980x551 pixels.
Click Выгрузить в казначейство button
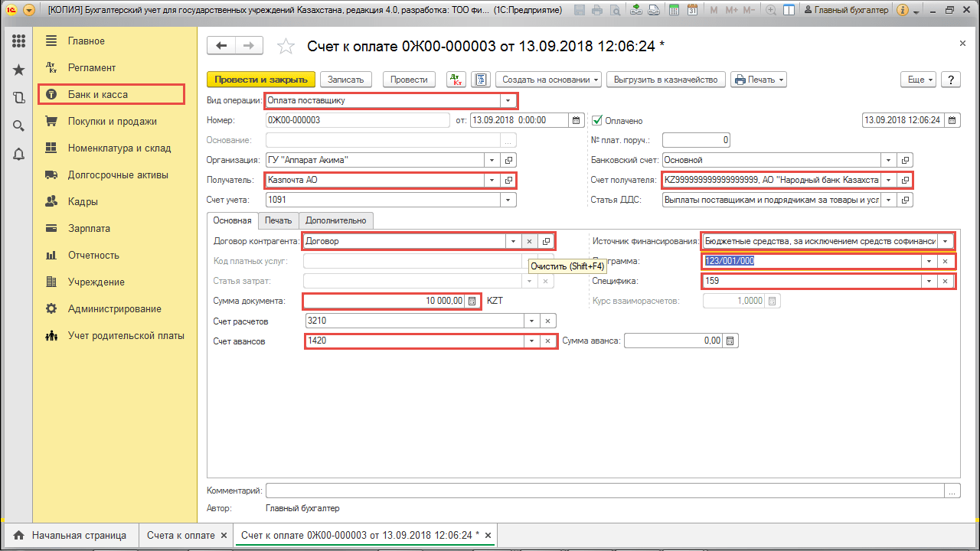point(666,80)
